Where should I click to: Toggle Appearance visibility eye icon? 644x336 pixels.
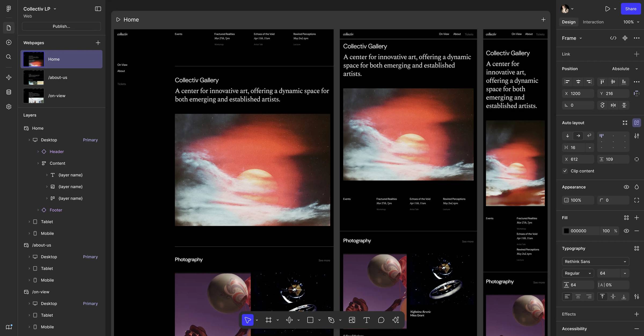coord(626,187)
